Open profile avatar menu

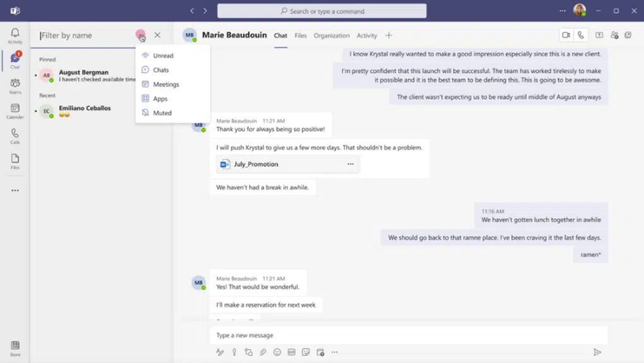tap(580, 10)
